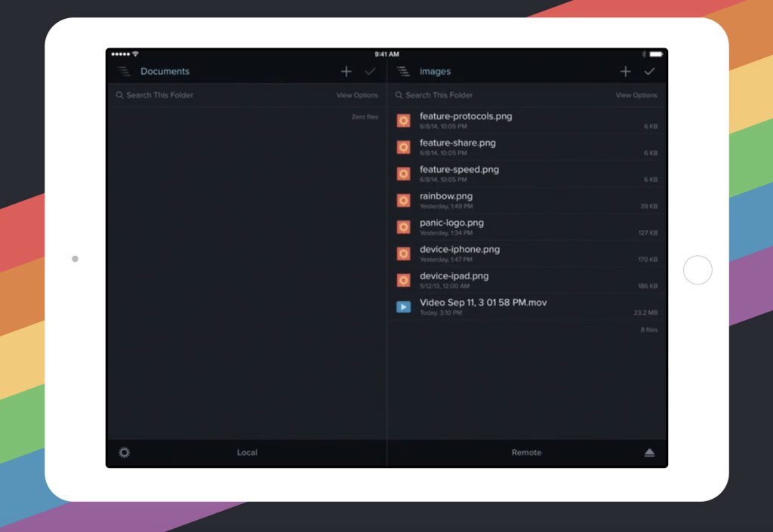This screenshot has height=532, width=773.
Task: Tap checkmark select in images pane
Action: point(649,72)
